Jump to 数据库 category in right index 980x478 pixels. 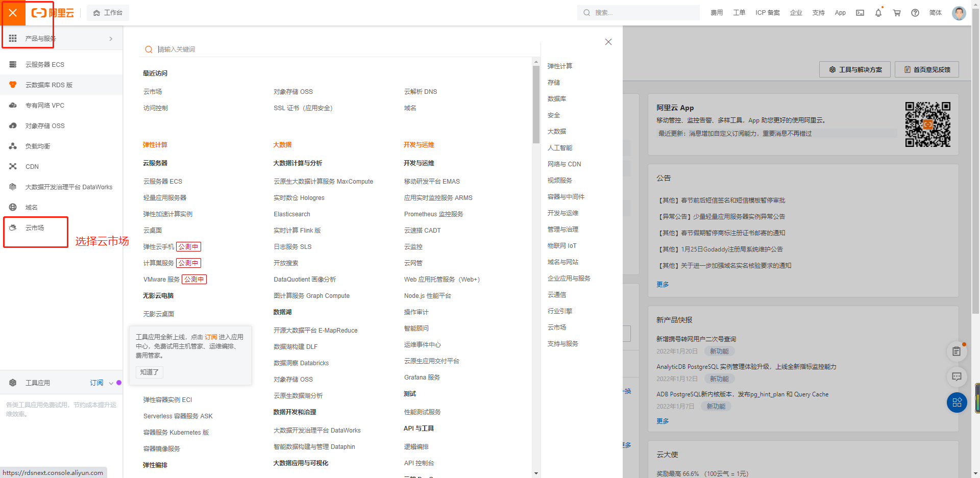point(557,99)
